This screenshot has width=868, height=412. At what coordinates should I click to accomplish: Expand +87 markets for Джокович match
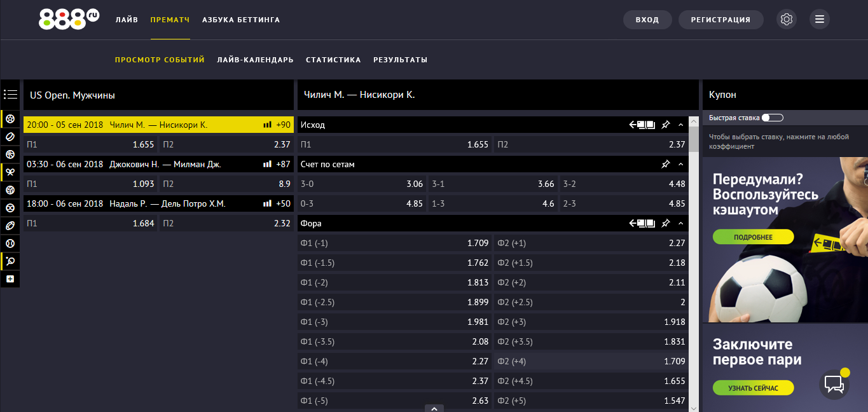pos(283,165)
